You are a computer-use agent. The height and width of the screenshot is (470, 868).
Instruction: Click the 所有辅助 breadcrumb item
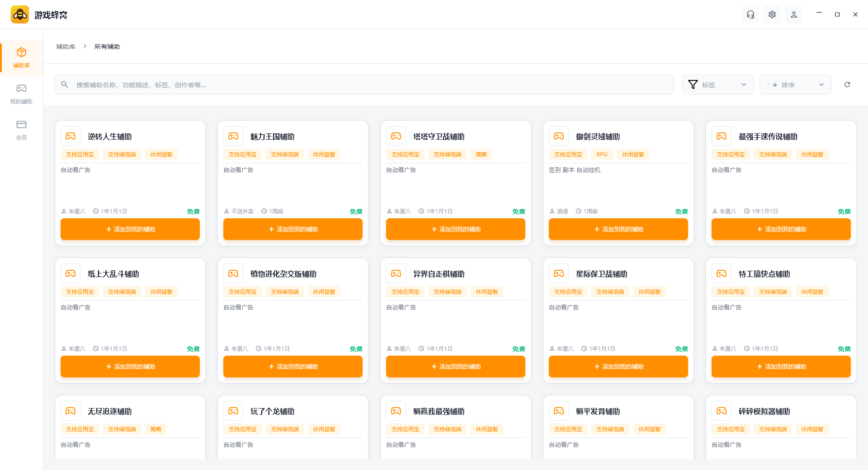107,47
